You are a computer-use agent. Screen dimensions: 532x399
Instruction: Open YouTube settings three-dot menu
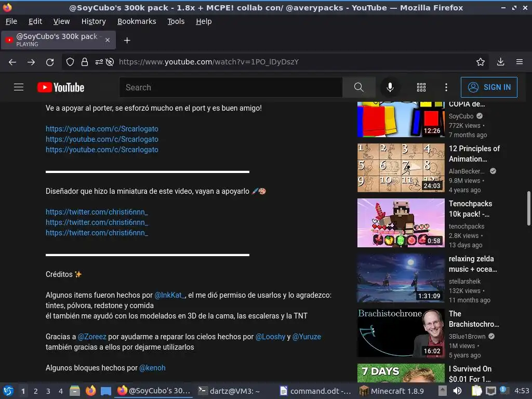(x=446, y=87)
